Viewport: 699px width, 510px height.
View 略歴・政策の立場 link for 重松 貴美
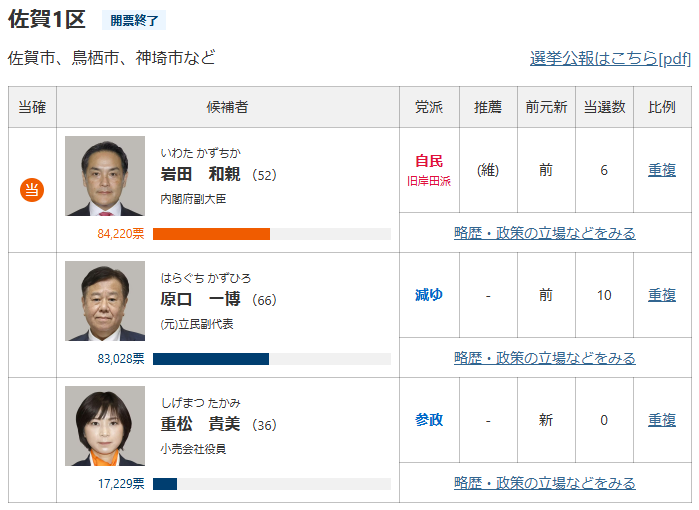545,483
